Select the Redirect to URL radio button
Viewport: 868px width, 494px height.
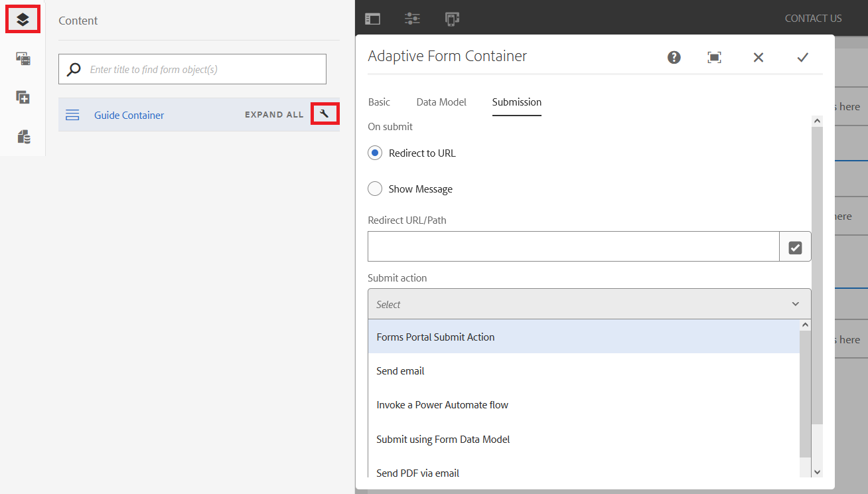click(x=375, y=153)
